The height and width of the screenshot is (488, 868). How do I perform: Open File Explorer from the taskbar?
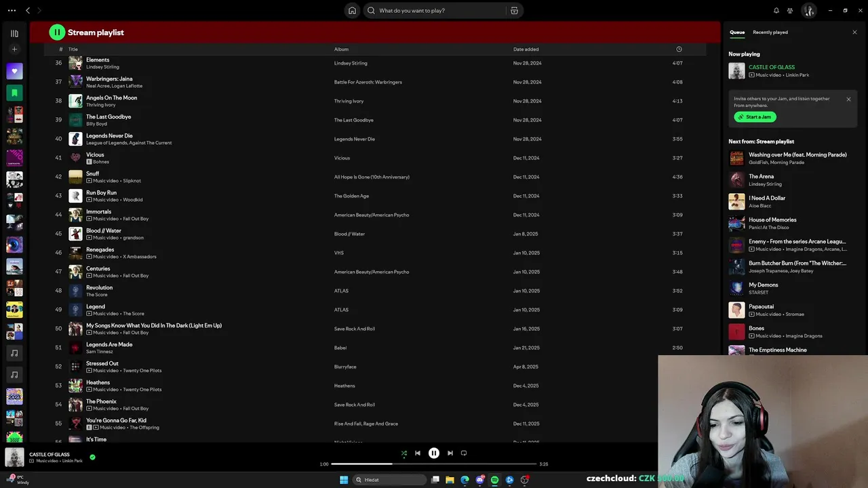point(450,480)
